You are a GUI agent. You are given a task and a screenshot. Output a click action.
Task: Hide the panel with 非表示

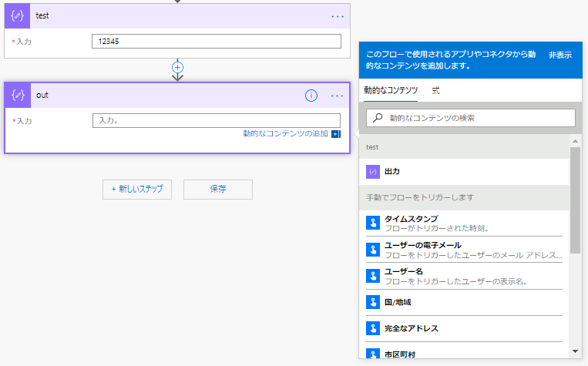coord(560,55)
